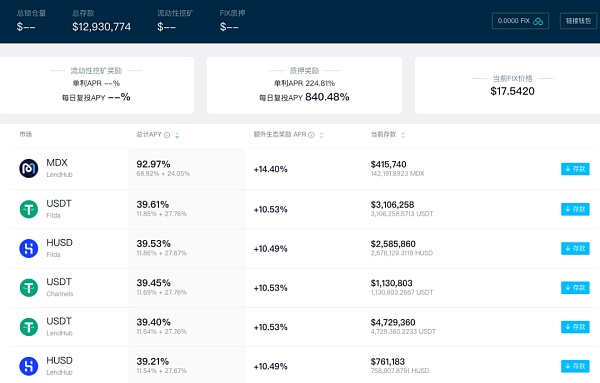Select the 市场 column header
Viewport: 600px width, 383px height.
tap(26, 134)
